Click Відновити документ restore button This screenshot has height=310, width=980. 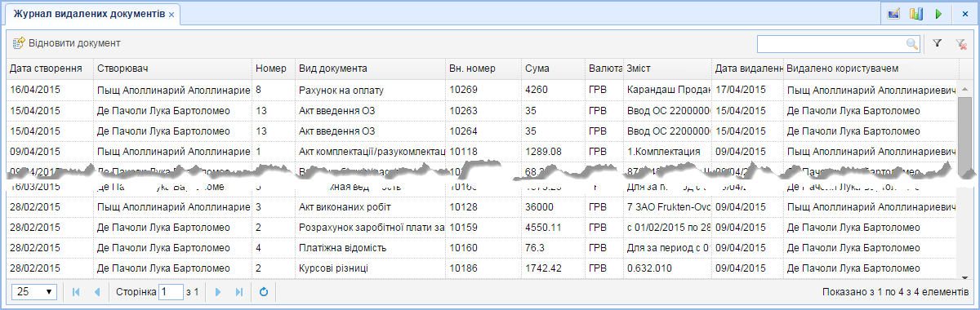[x=67, y=42]
